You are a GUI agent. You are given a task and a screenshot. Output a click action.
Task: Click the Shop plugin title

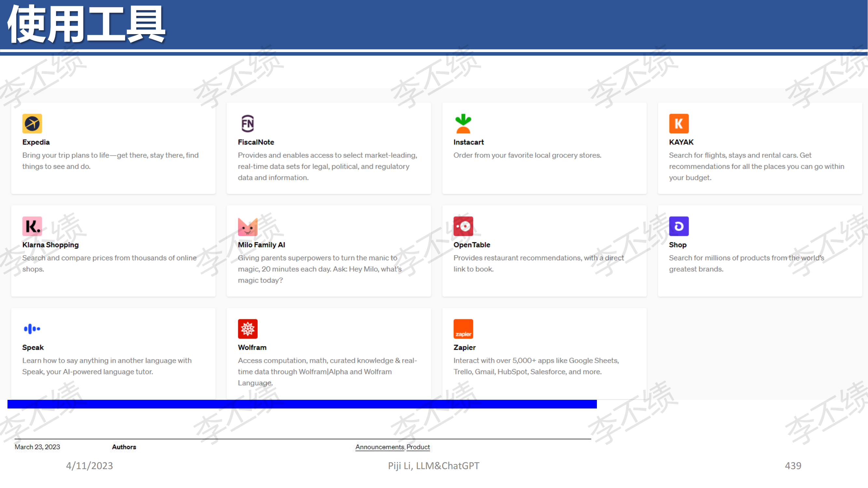coord(677,245)
